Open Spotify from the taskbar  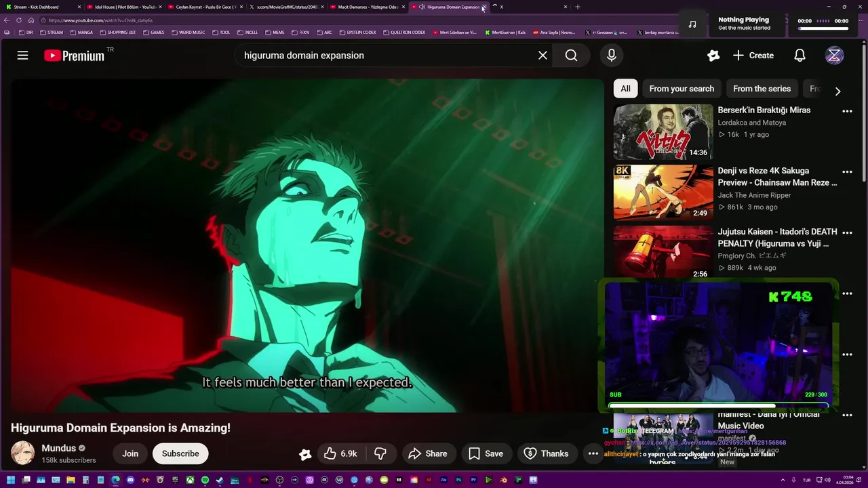coord(205,481)
